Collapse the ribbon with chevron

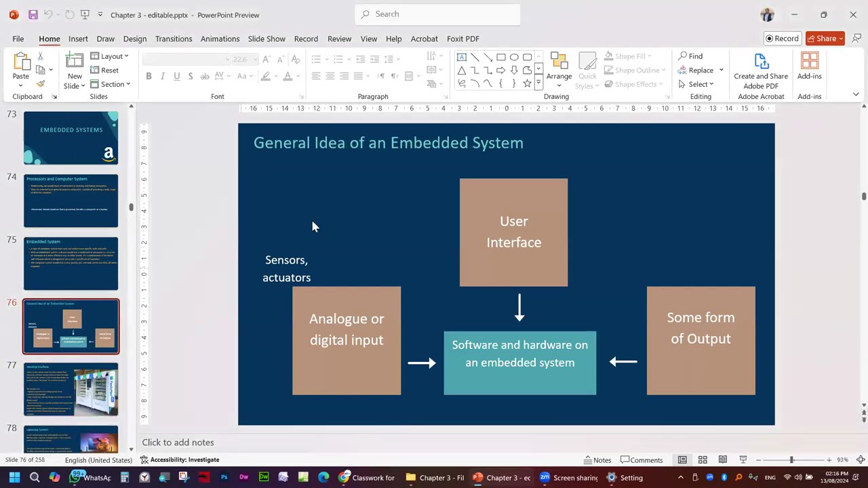point(856,94)
